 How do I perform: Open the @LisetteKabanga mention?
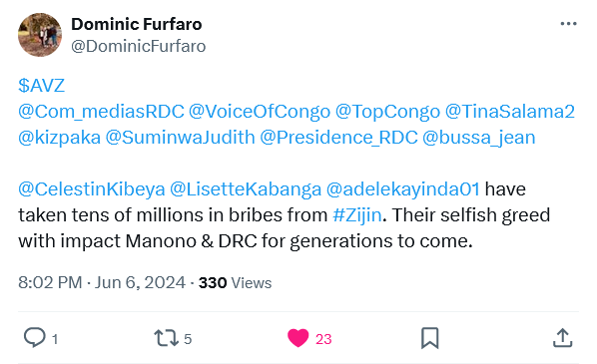pos(246,189)
